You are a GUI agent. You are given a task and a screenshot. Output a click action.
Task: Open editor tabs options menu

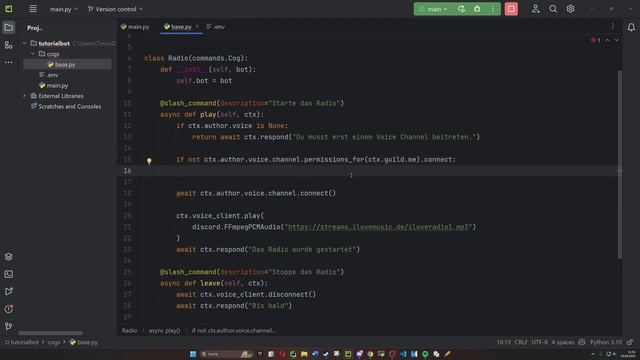(613, 27)
